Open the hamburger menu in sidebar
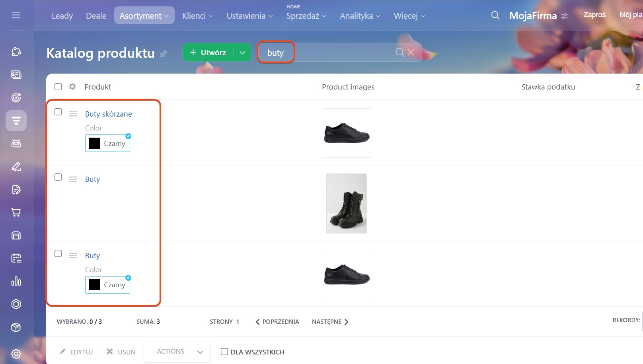This screenshot has height=364, width=643. [16, 15]
